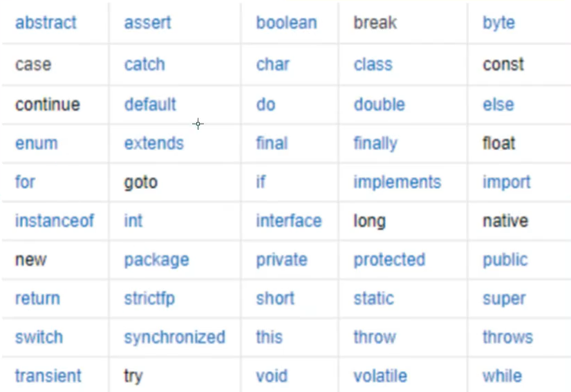
Task: Follow the boolean keyword link
Action: click(287, 23)
